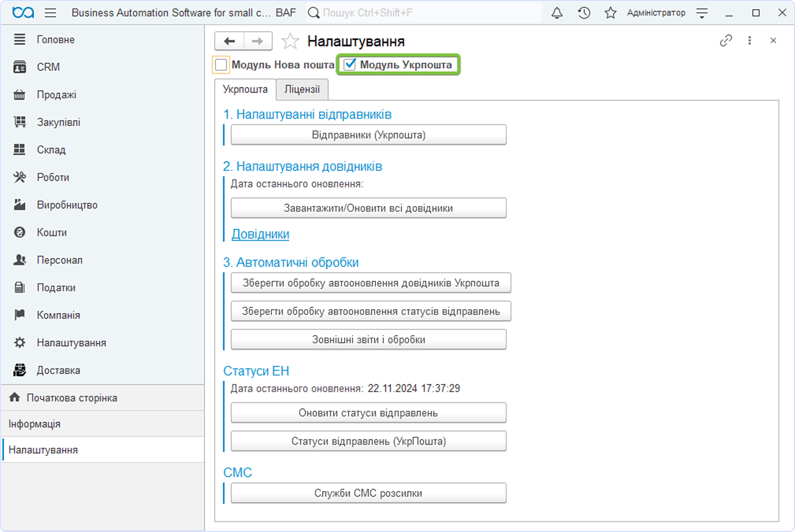Screen dimensions: 795x532
Task: Open Довідники link
Action: pyautogui.click(x=260, y=234)
